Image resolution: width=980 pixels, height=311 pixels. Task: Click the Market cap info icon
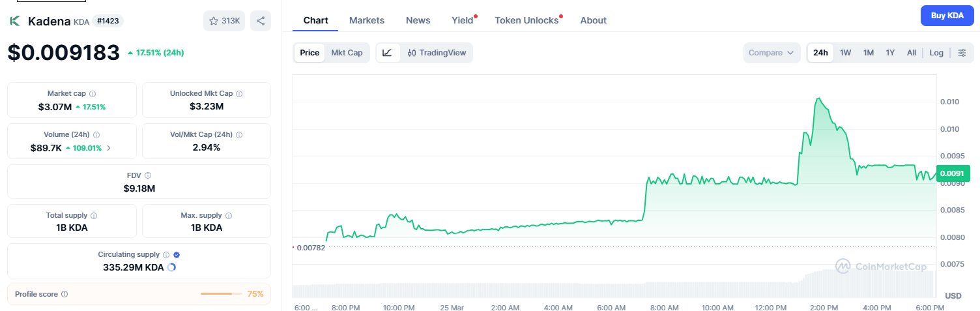pyautogui.click(x=93, y=94)
